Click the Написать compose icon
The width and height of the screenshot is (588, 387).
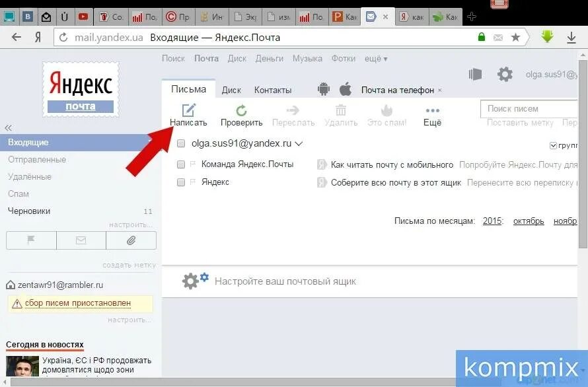[x=189, y=110]
